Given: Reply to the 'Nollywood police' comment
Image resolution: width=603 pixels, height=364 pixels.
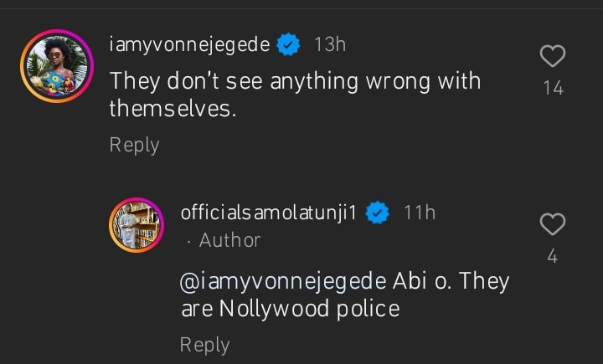Looking at the screenshot, I should click(x=204, y=344).
